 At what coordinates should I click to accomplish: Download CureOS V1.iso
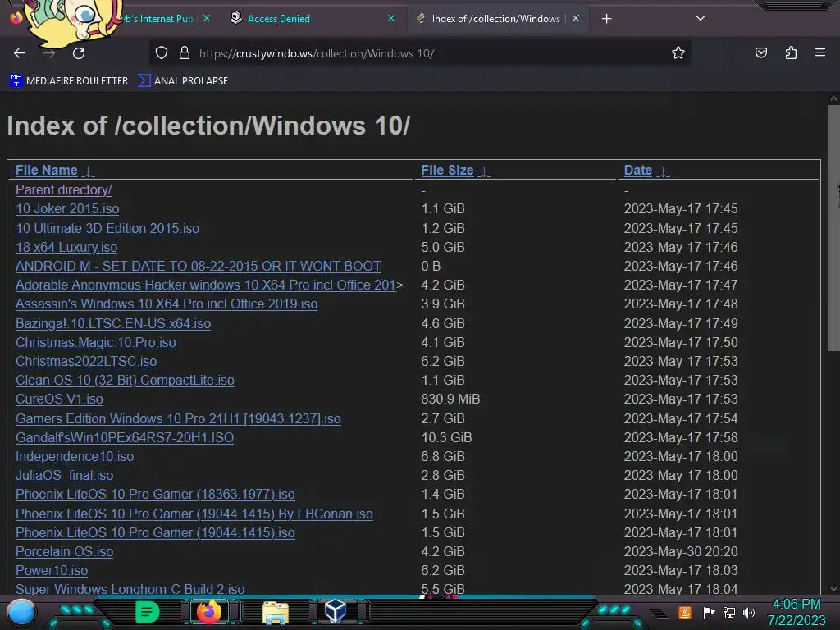(59, 399)
